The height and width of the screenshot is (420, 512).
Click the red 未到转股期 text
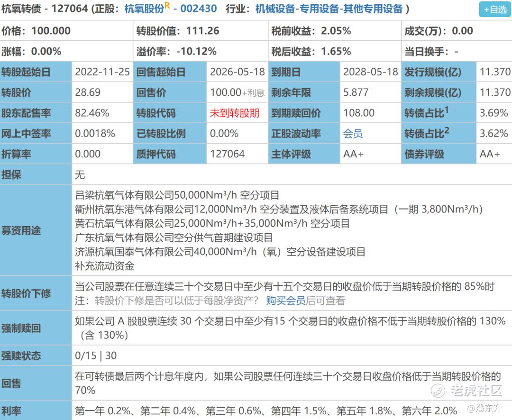pyautogui.click(x=235, y=113)
